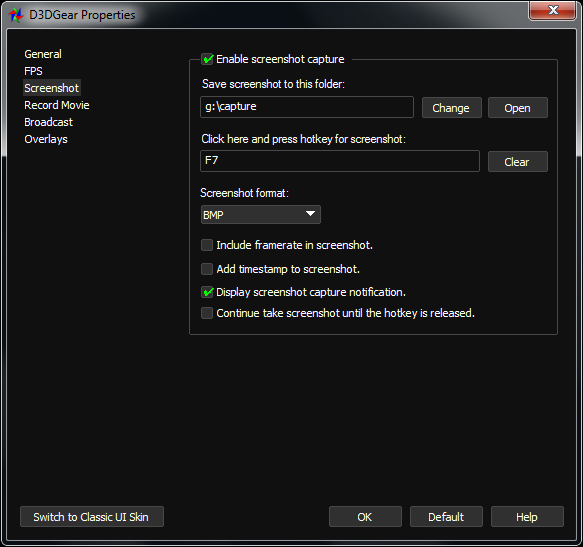Open the screenshot capture folder
583x547 pixels.
click(518, 108)
